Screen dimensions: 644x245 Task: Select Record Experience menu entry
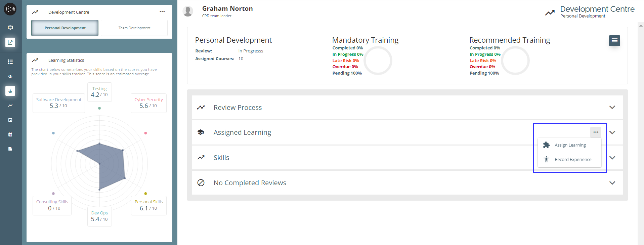point(572,160)
